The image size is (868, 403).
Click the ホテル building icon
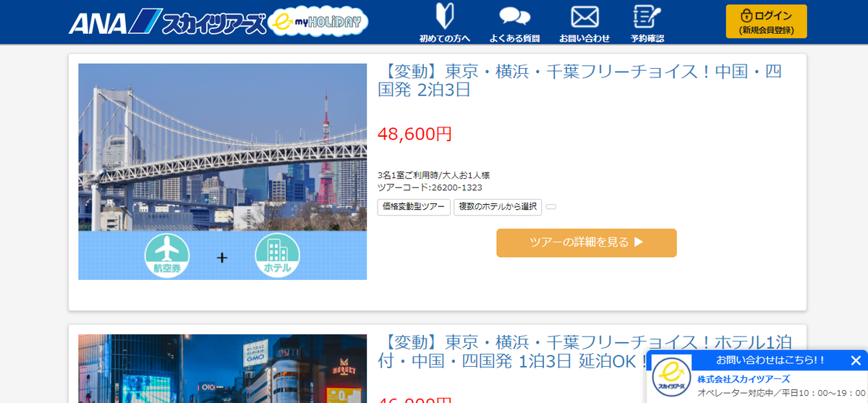(277, 255)
